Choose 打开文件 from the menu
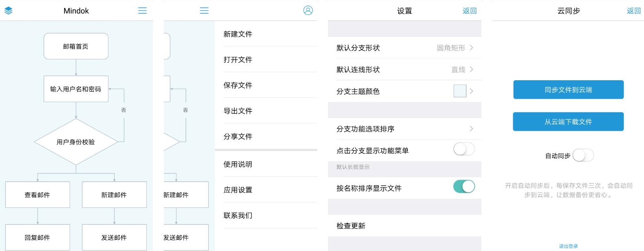This screenshot has height=251, width=644. click(266, 60)
